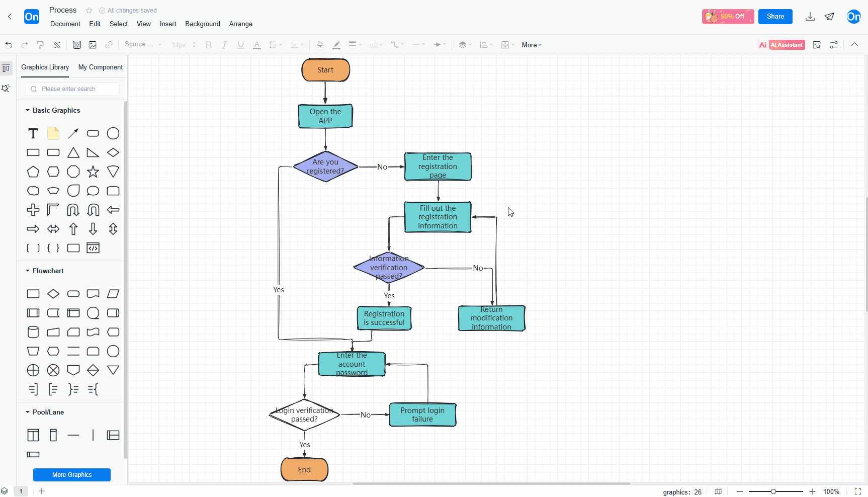The image size is (868, 497).
Task: Click the undo arrow icon
Action: (x=9, y=45)
